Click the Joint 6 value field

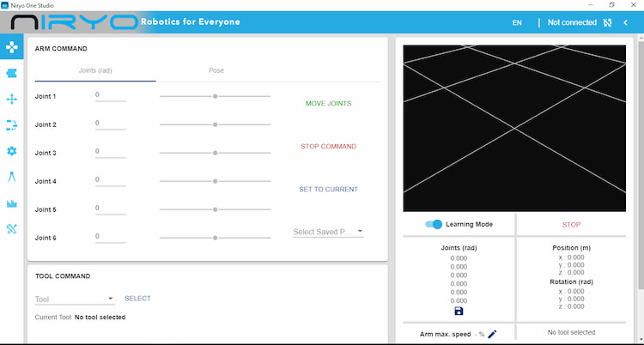pyautogui.click(x=111, y=237)
